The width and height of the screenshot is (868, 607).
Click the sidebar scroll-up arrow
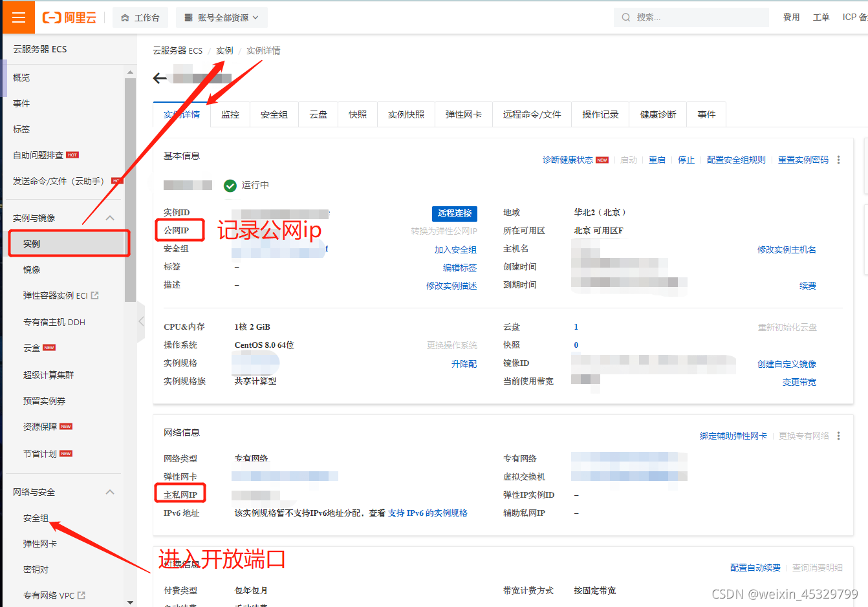[x=130, y=72]
